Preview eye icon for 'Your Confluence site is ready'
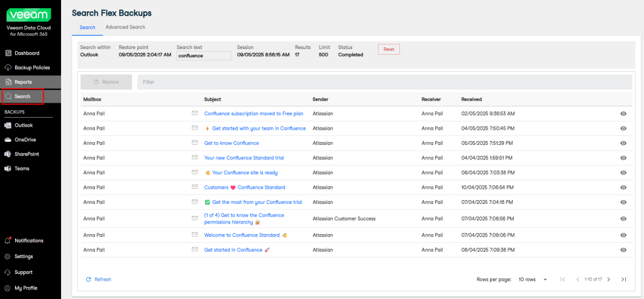The image size is (644, 299). click(x=623, y=172)
